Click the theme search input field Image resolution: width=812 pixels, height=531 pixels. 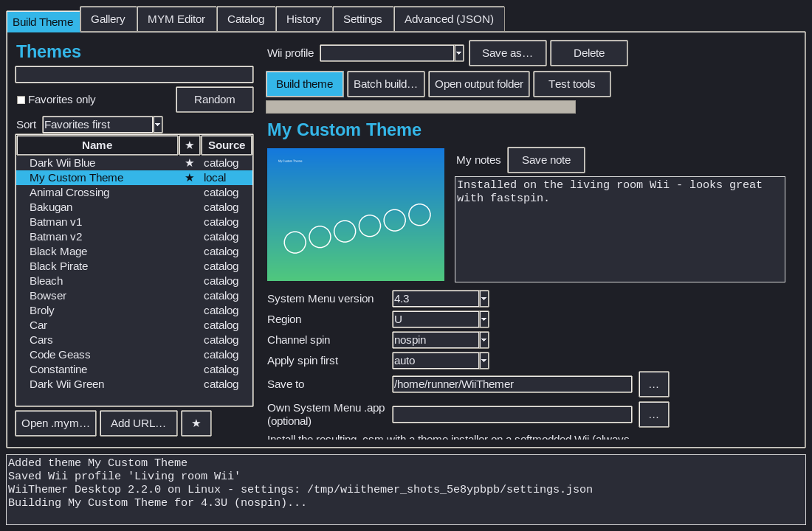[134, 74]
